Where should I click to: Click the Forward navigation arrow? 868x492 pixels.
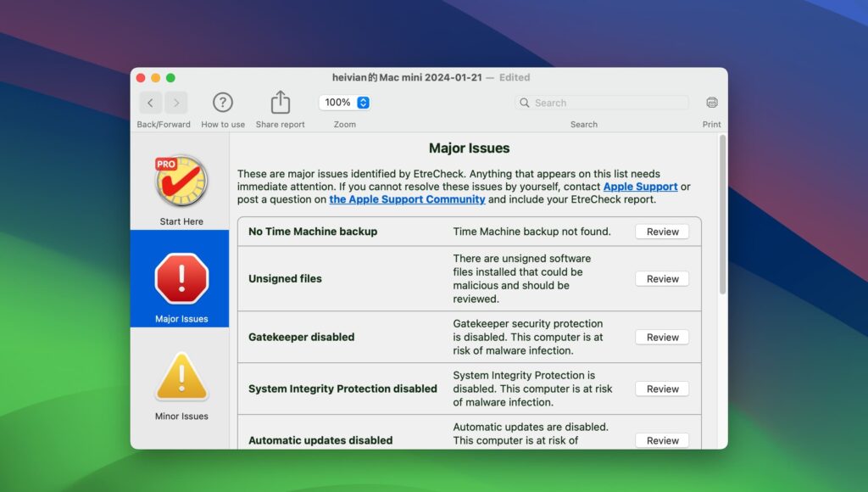coord(175,102)
